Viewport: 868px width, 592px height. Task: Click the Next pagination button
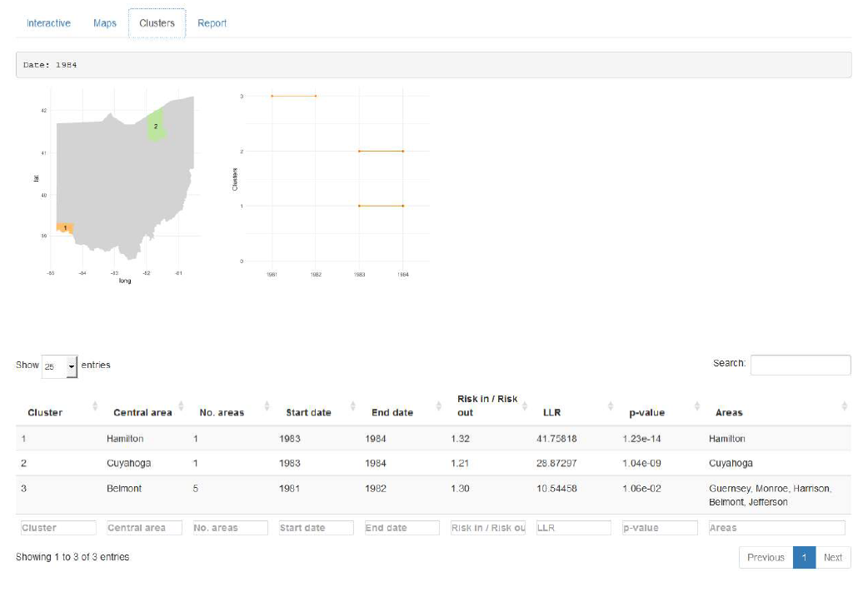point(833,557)
